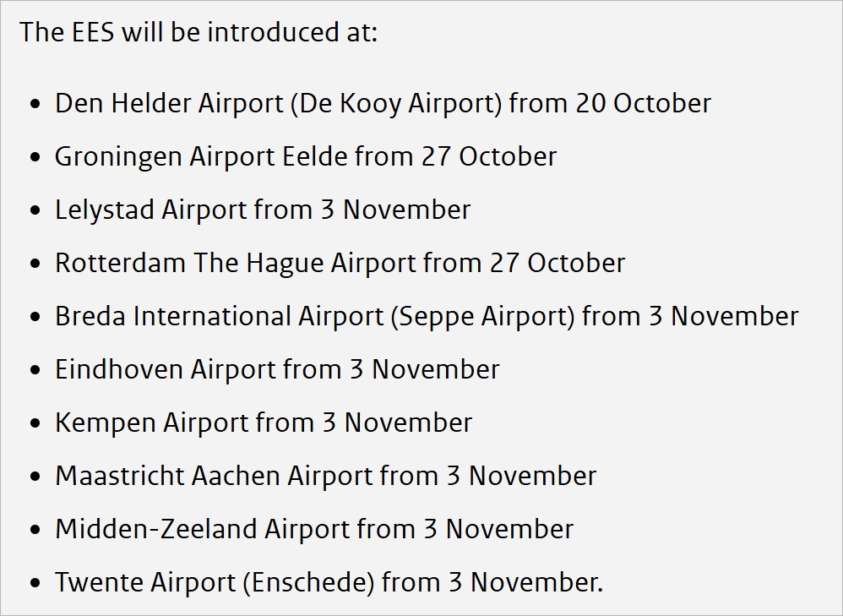This screenshot has width=843, height=616.
Task: Click the Den Helder Airport list entry
Action: tap(383, 104)
